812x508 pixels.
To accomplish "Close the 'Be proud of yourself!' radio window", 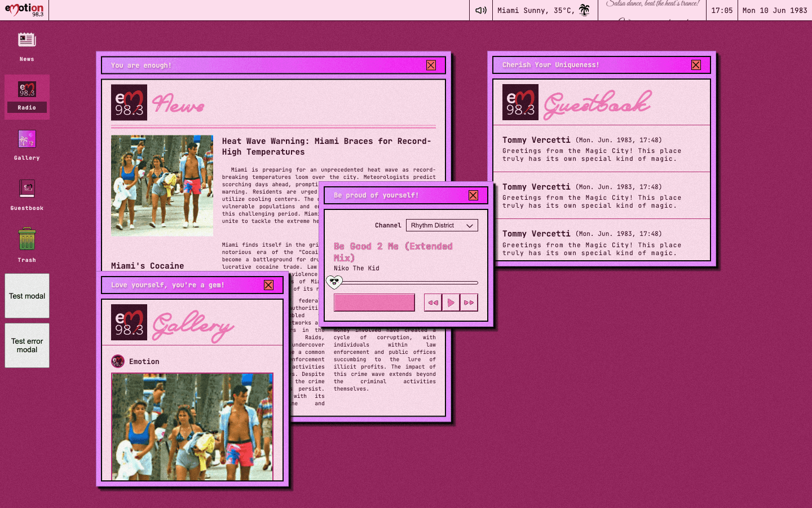I will pyautogui.click(x=473, y=195).
